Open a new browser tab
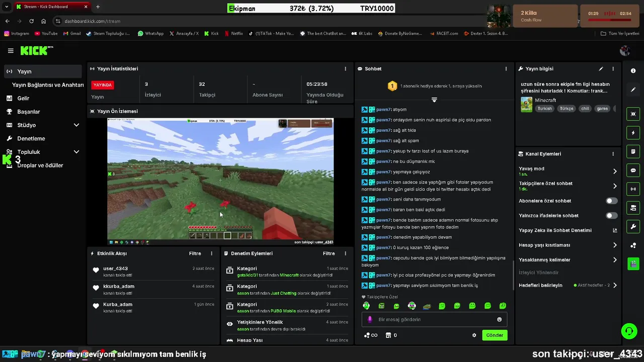The height and width of the screenshot is (362, 644). tap(98, 7)
